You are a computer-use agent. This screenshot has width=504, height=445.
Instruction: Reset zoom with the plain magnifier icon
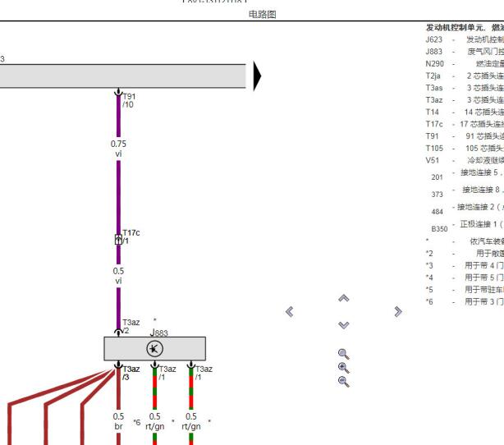tap(344, 354)
